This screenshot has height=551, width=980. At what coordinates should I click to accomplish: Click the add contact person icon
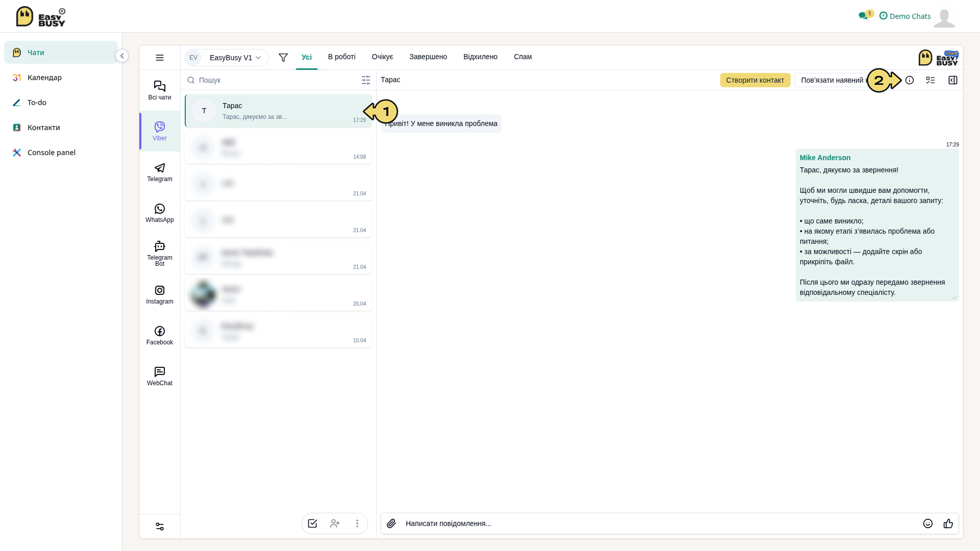click(335, 523)
